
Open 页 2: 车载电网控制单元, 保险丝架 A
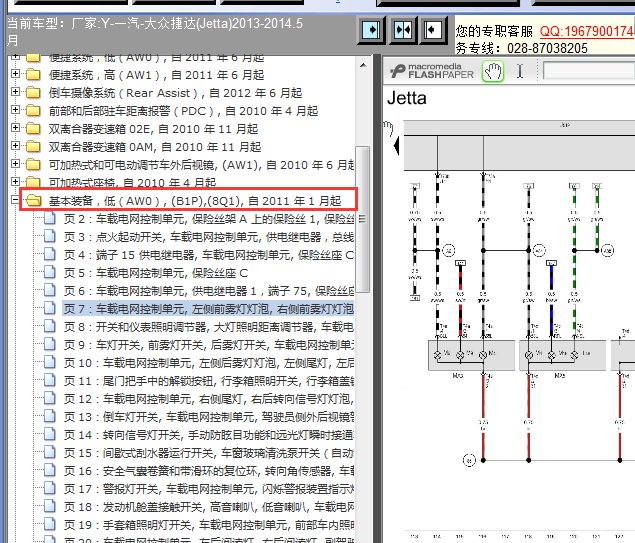tap(209, 219)
